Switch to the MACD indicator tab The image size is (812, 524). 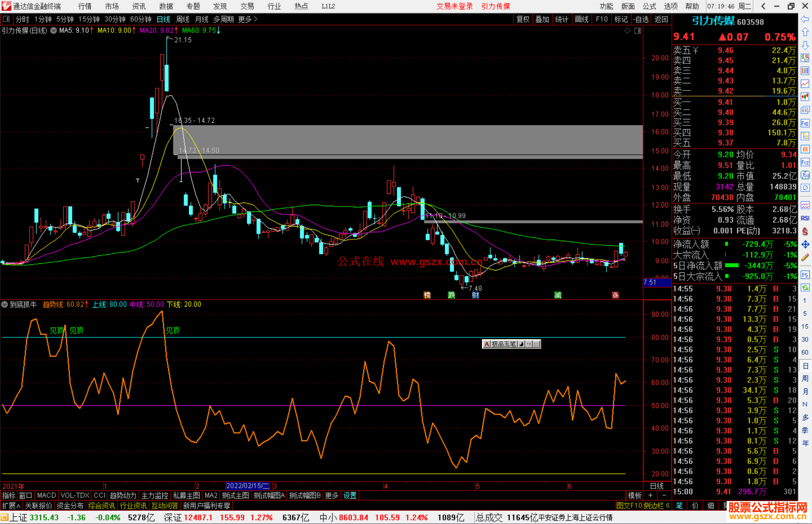[47, 495]
